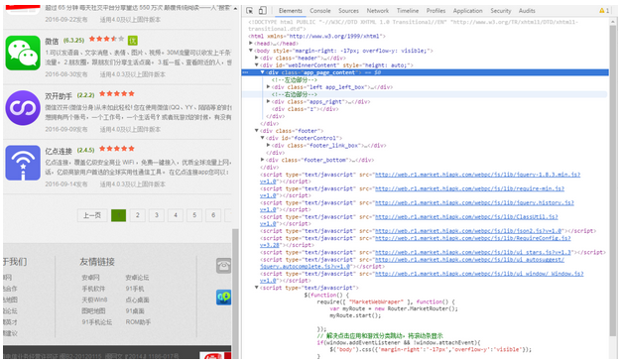Viewport: 622px width, 364px height.
Task: Open the ClassUtil.js script link
Action: [466, 217]
